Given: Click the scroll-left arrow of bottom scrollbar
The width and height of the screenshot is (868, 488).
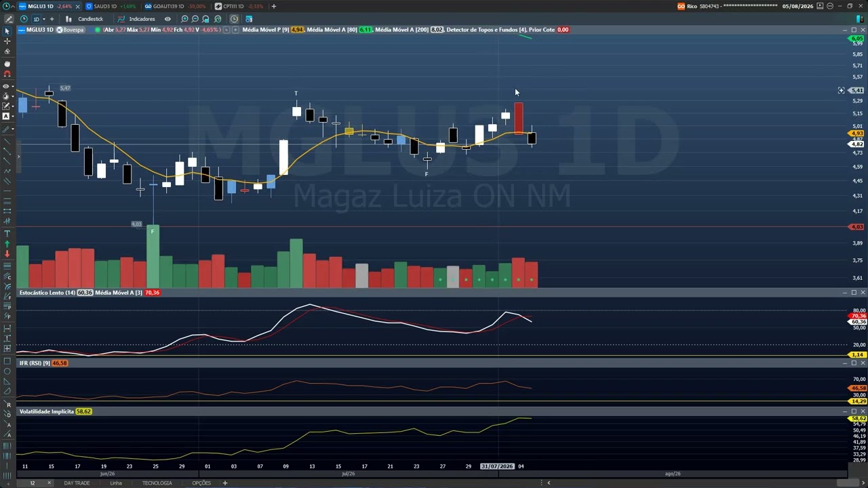Looking at the screenshot, I should point(549,483).
